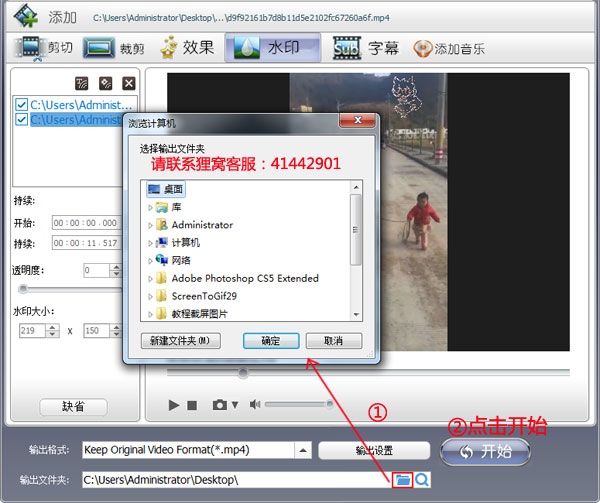The width and height of the screenshot is (600, 503).
Task: Open the snapshot dropdown arrow
Action: click(x=235, y=405)
